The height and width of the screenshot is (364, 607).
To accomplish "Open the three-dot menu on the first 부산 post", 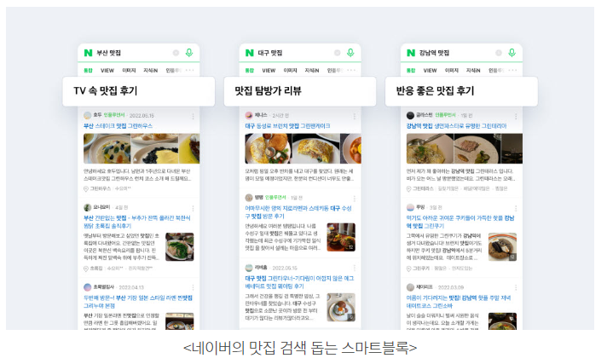I will (193, 116).
